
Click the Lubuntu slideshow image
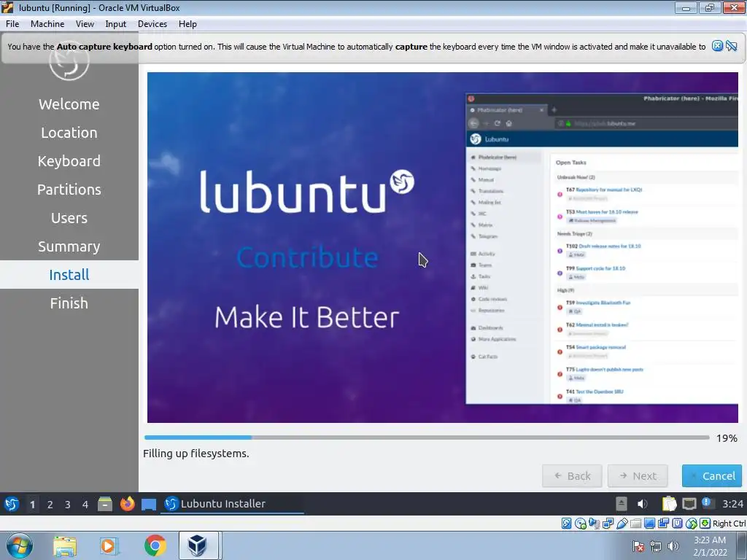click(443, 248)
